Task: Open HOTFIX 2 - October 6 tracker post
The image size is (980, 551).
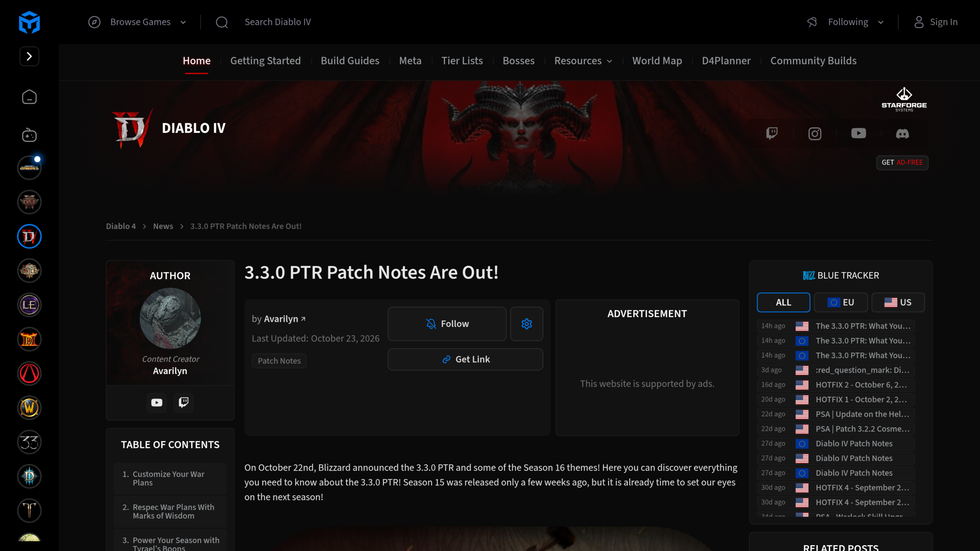Action: [836, 385]
